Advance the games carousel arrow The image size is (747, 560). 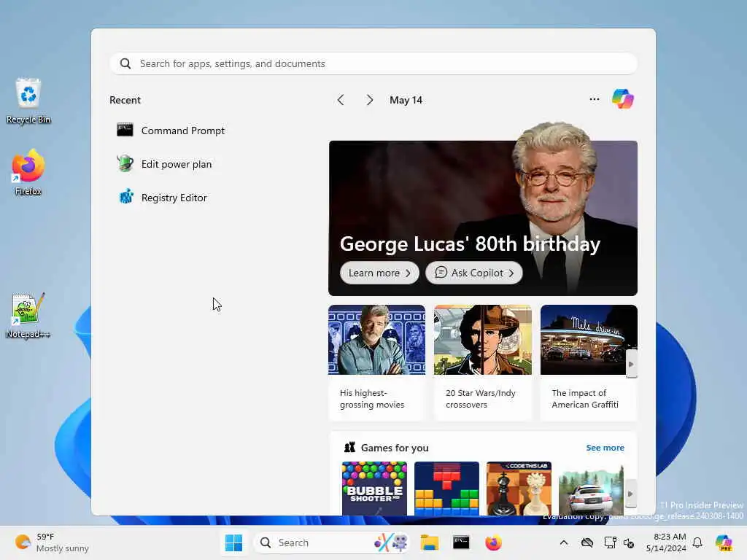click(x=630, y=494)
